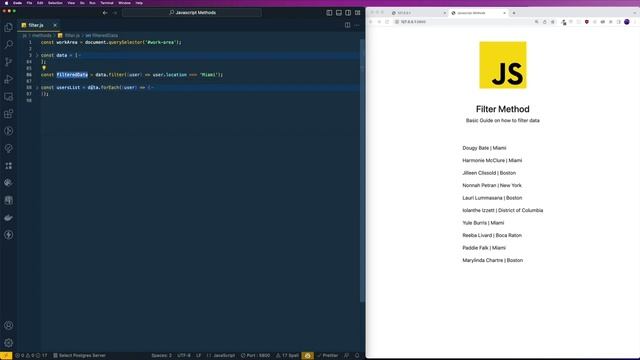The height and width of the screenshot is (360, 640).
Task: Open the Search view in activity bar
Action: [9, 44]
